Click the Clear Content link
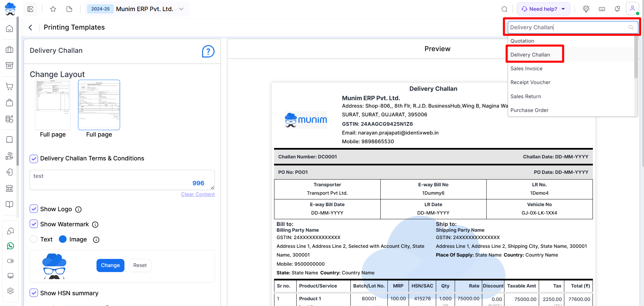 (198, 194)
